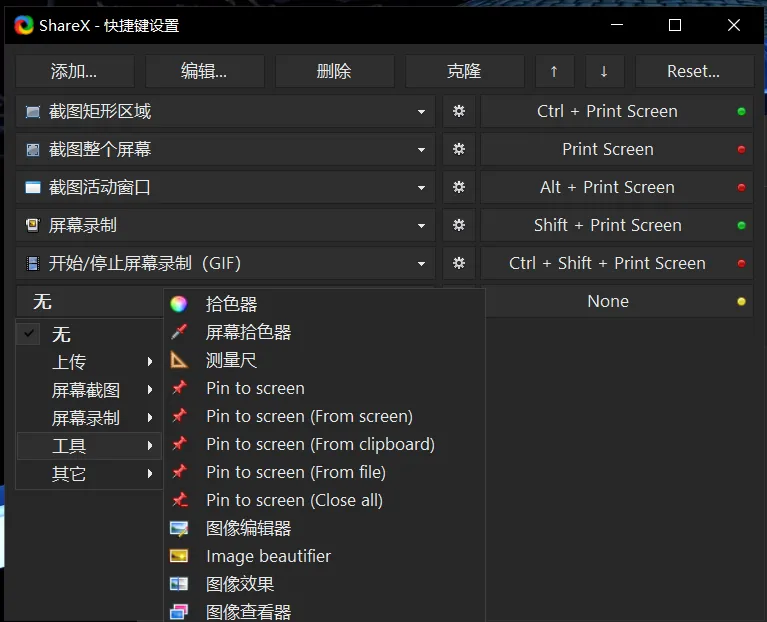Click the 编辑... button
Image resolution: width=767 pixels, height=622 pixels.
tap(204, 71)
